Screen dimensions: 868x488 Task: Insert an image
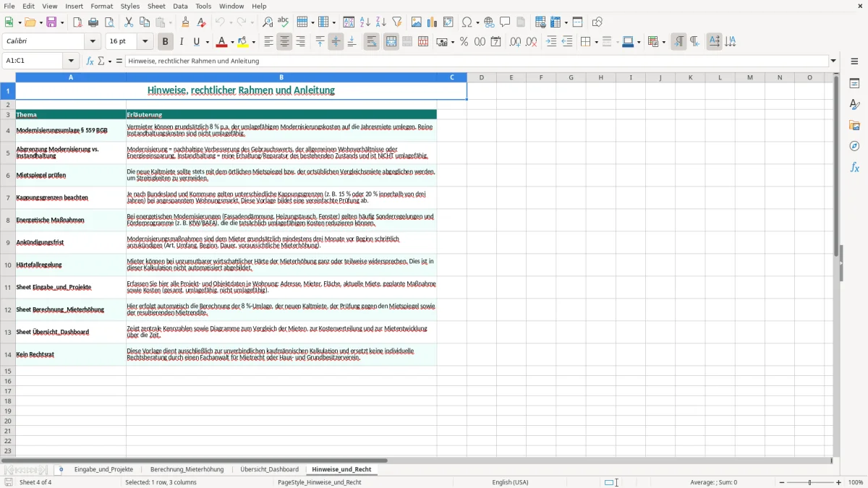click(417, 22)
